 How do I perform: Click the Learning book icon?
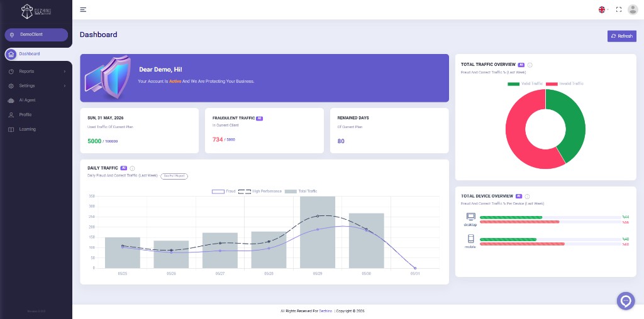click(x=11, y=129)
